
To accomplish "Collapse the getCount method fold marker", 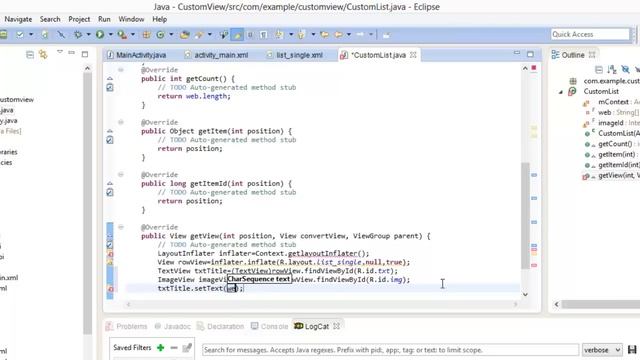I will tap(121, 70).
